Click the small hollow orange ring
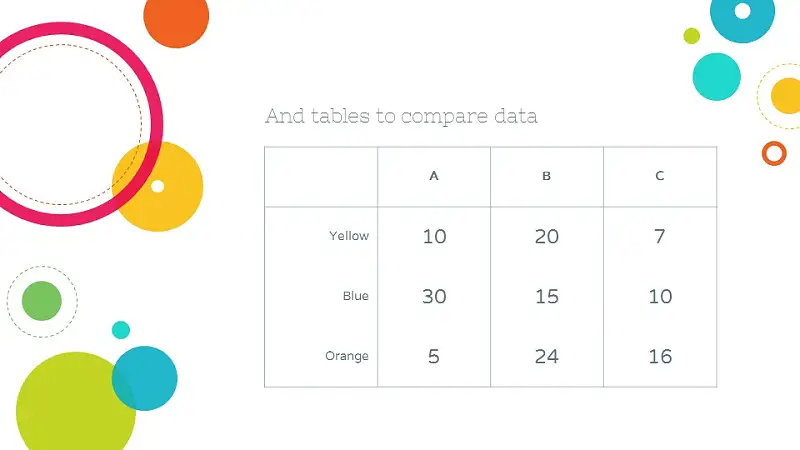Viewport: 800px width, 450px height. coord(774,153)
